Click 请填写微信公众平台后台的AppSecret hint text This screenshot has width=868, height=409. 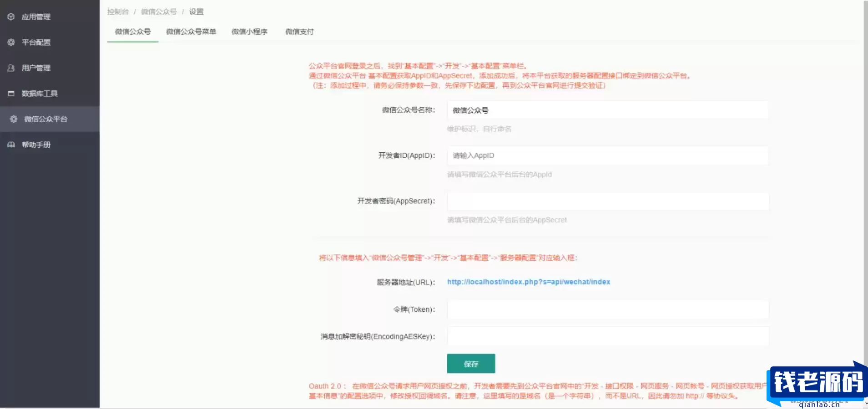click(507, 220)
